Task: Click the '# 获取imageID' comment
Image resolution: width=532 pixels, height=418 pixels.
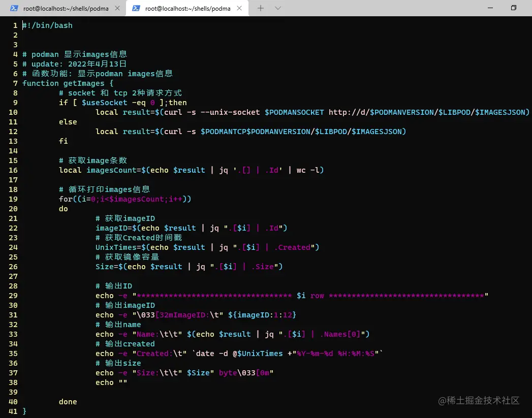Action: [125, 218]
